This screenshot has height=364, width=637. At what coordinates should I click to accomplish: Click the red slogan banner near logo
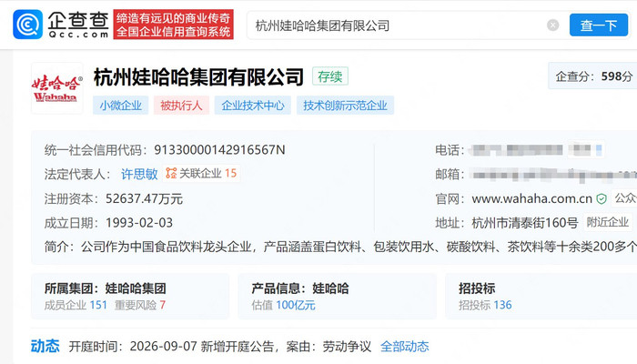[174, 25]
